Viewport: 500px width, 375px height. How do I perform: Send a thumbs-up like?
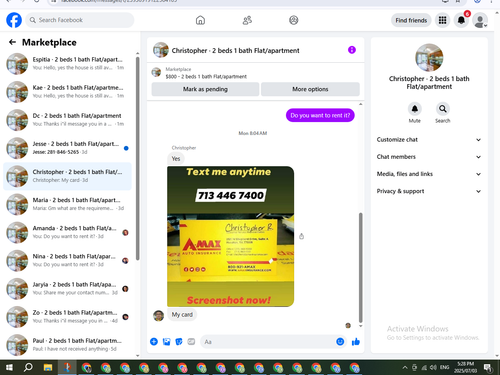tap(356, 342)
